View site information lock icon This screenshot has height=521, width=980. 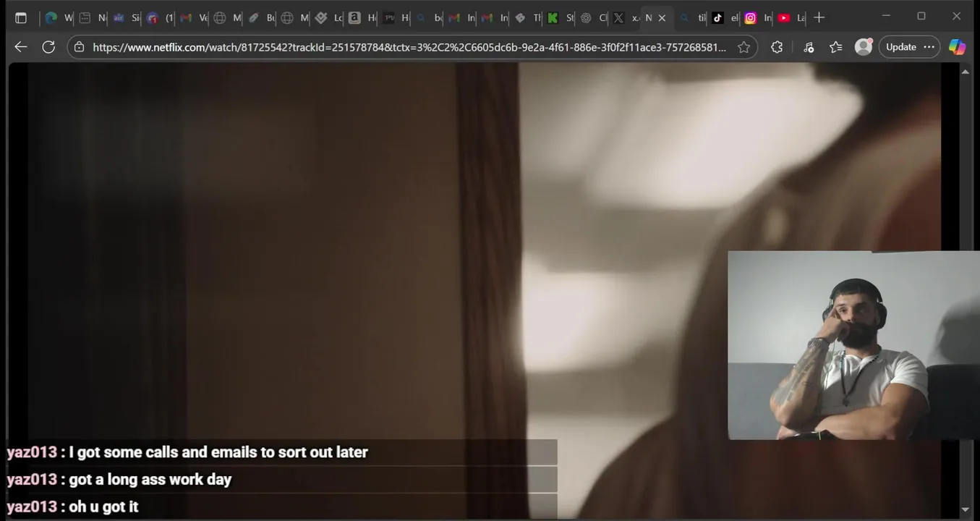pos(80,47)
